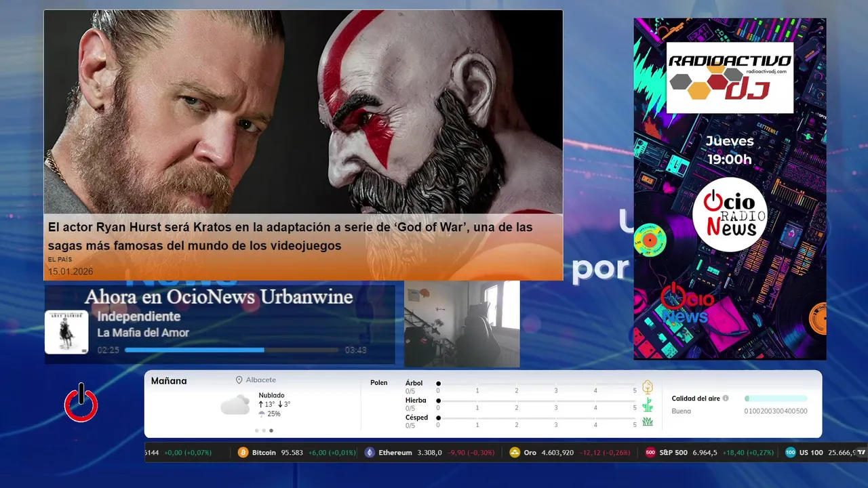
Task: Click the Oro gold bars icon
Action: click(515, 452)
